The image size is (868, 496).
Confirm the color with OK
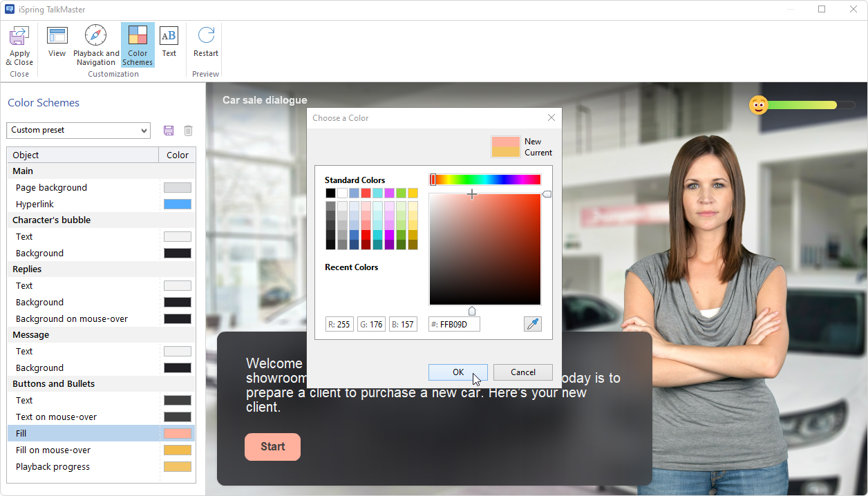[x=457, y=372]
